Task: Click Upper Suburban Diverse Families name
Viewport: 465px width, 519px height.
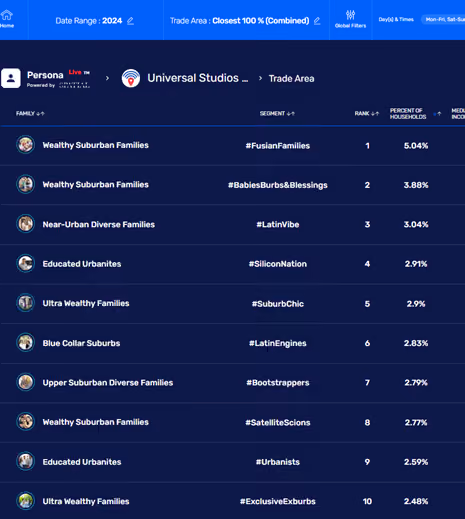Action: (x=108, y=383)
